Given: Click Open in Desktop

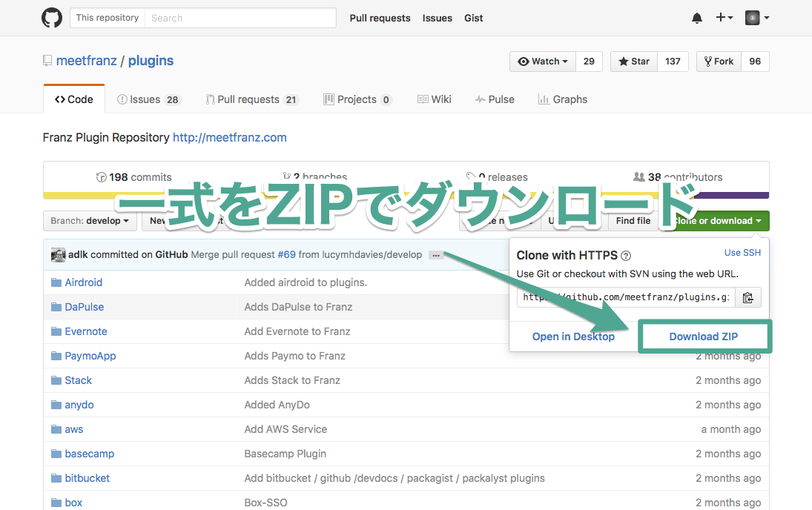Looking at the screenshot, I should [x=573, y=337].
